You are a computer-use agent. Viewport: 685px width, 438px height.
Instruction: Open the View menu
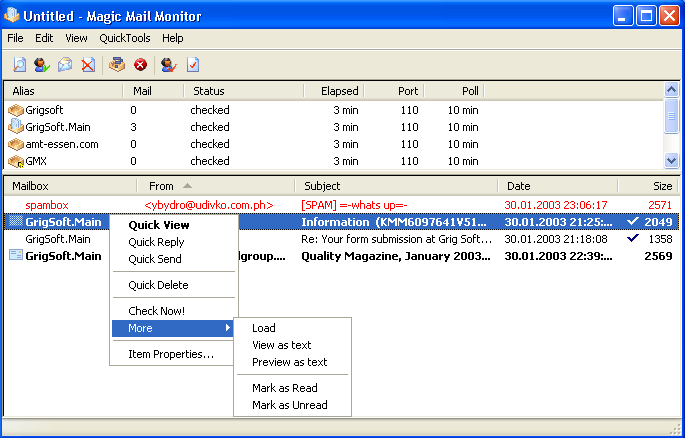click(x=76, y=38)
